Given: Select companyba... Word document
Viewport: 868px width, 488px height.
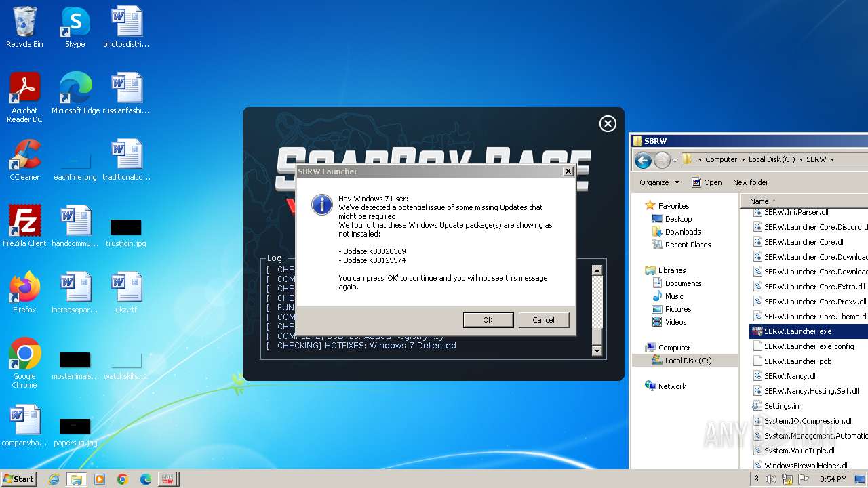Looking at the screenshot, I should 24,426.
